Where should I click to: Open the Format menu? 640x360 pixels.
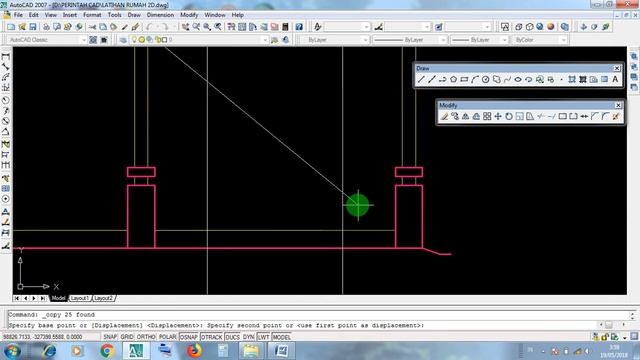pyautogui.click(x=92, y=15)
